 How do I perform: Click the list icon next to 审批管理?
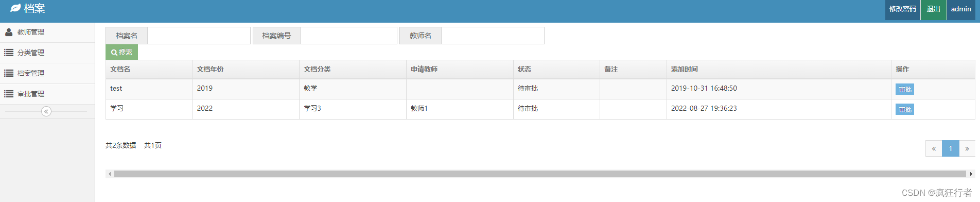click(9, 94)
